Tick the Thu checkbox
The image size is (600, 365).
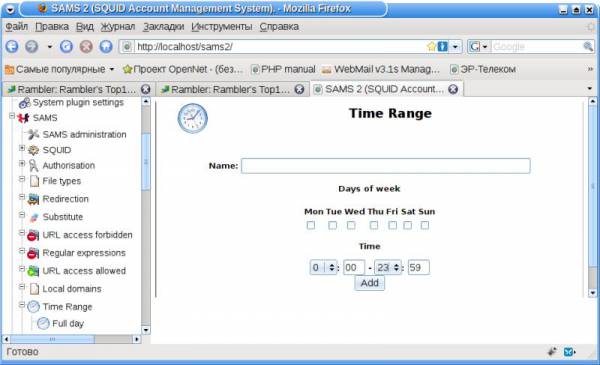[x=374, y=225]
